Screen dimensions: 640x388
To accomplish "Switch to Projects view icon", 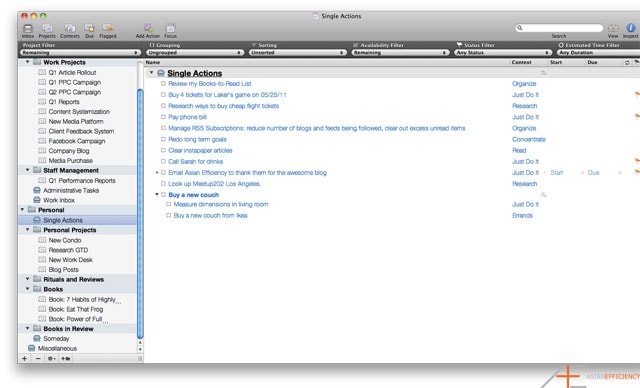I will click(x=47, y=28).
